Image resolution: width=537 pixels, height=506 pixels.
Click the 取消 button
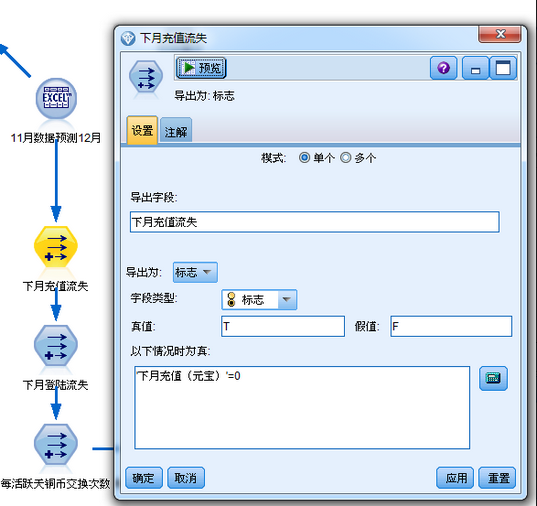[186, 478]
